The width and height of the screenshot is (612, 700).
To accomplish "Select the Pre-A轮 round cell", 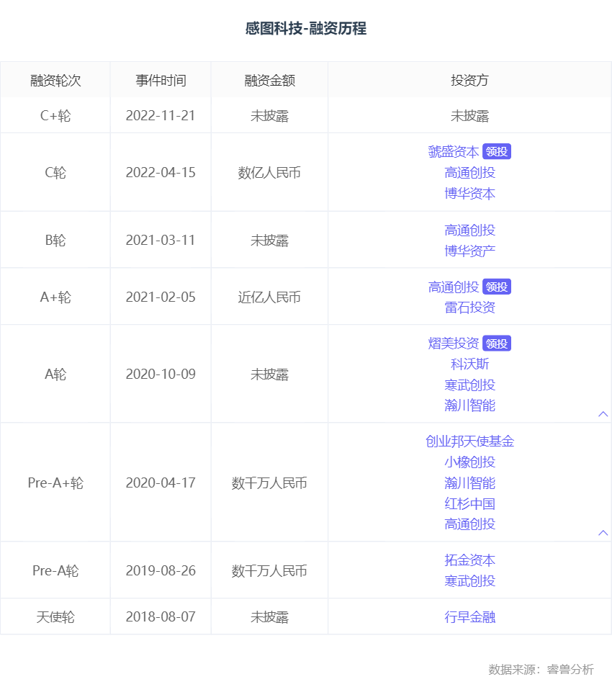I will click(x=55, y=570).
